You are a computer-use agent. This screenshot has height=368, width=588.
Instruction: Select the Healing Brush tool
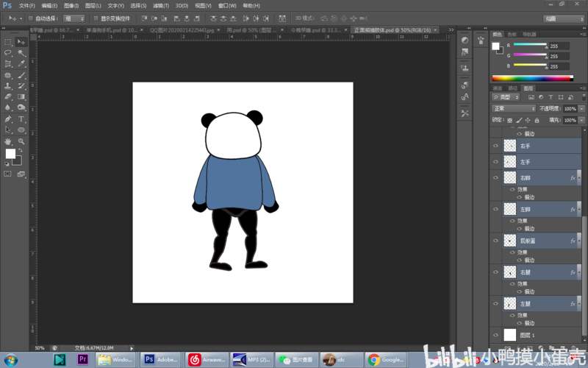coord(8,75)
